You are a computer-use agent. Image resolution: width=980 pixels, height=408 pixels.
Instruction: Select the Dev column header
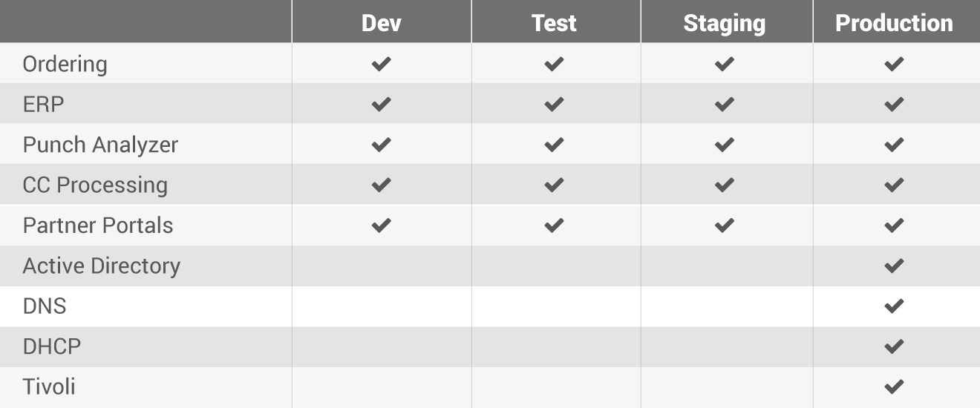382,22
